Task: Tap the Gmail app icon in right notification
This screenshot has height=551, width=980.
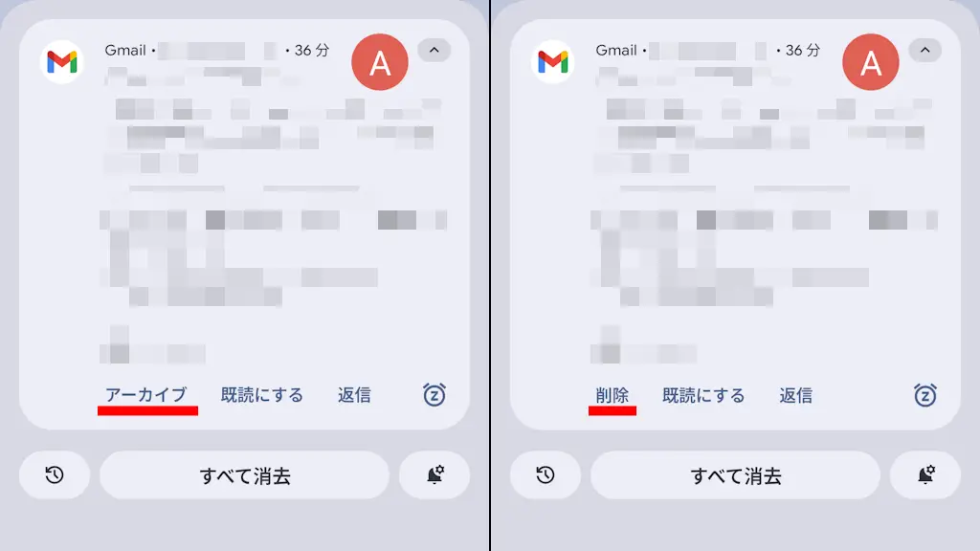Action: pyautogui.click(x=553, y=62)
